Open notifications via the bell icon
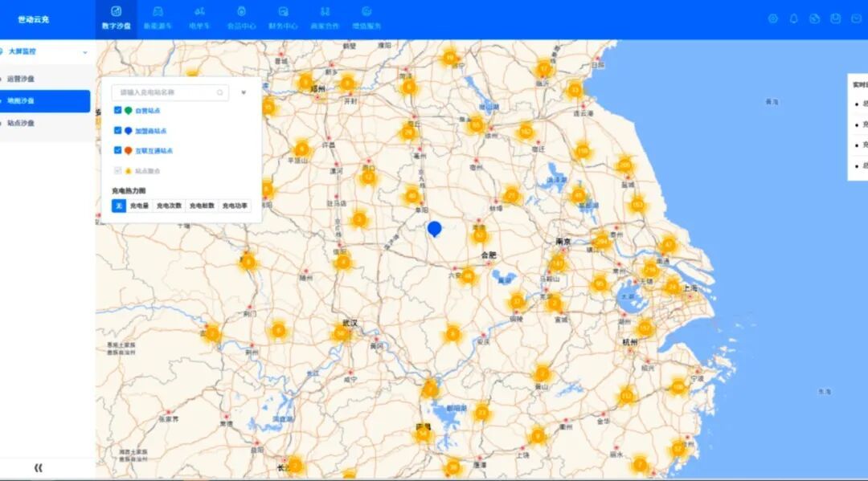 click(794, 18)
